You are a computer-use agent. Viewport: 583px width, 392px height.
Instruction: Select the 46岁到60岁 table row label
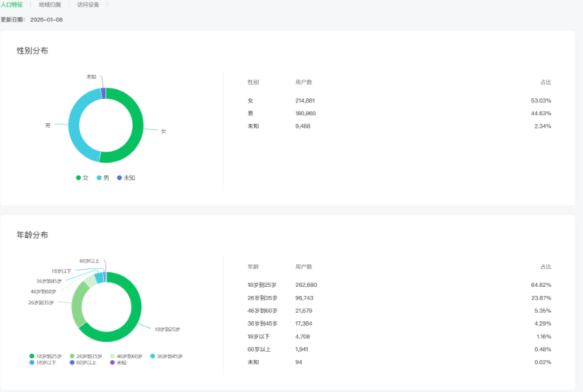(x=262, y=311)
